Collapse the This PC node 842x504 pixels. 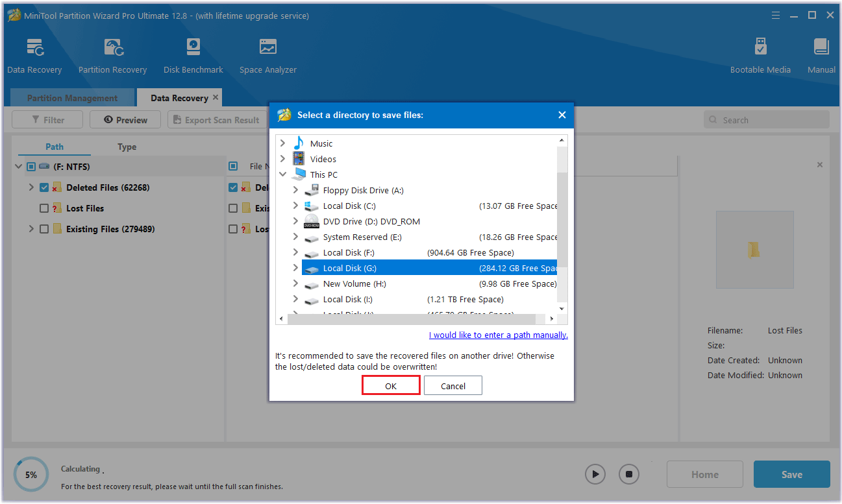(x=282, y=174)
